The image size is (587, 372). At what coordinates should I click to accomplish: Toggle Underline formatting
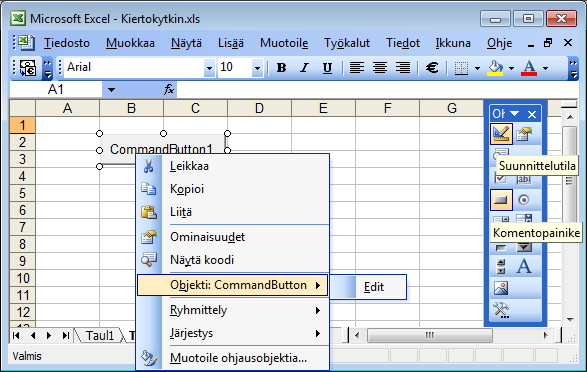(x=327, y=68)
